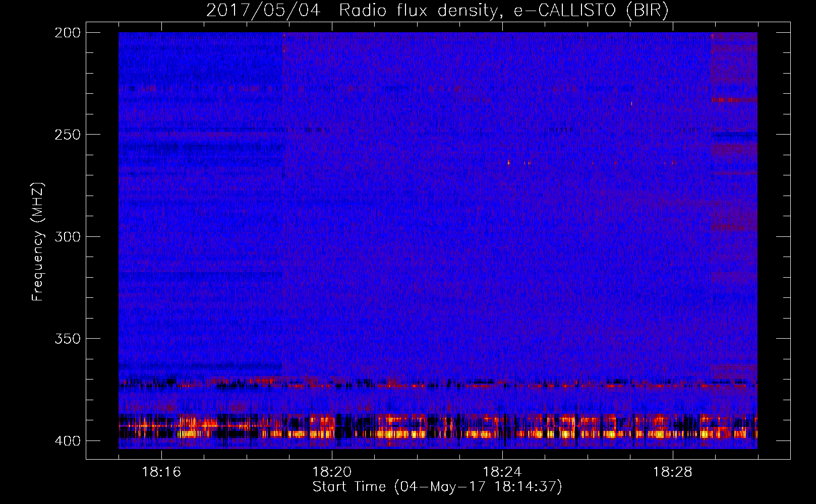Click the plot title '2017/05/04 Radio flux density, e-CALLISTO (BIR)'

point(437,10)
